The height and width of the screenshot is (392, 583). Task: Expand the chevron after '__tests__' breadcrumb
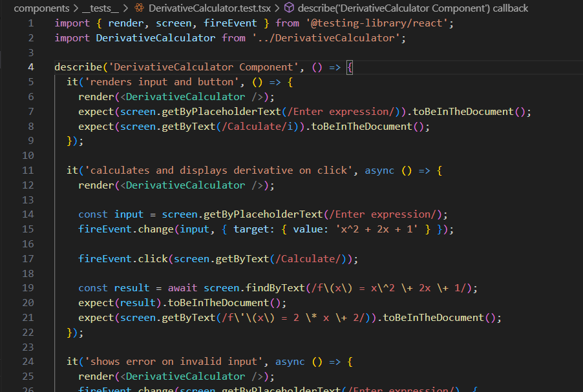point(125,8)
